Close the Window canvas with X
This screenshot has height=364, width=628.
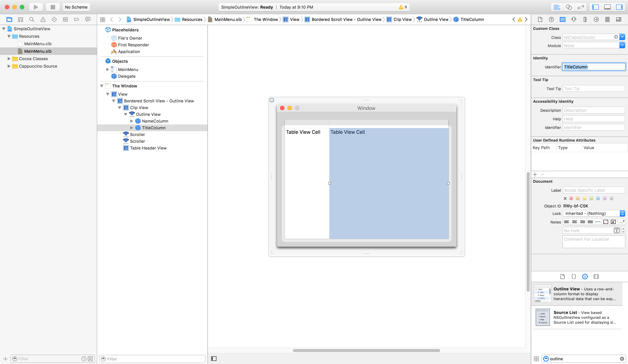click(x=272, y=100)
